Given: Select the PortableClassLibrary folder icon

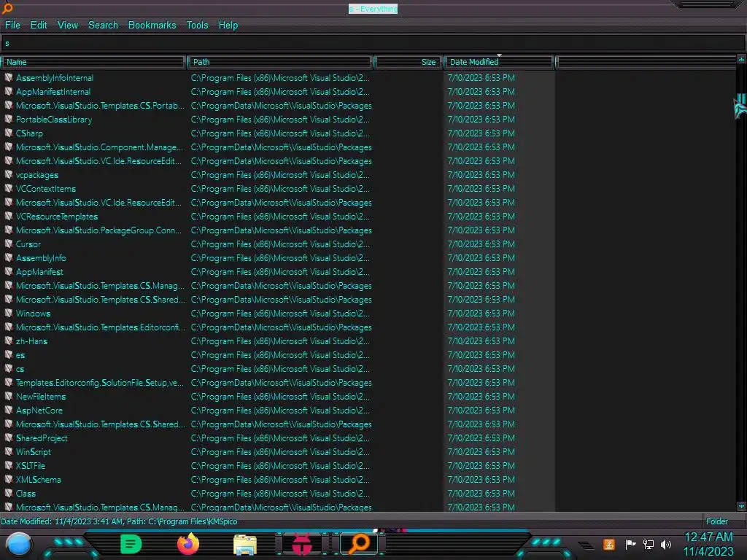Looking at the screenshot, I should [x=9, y=119].
